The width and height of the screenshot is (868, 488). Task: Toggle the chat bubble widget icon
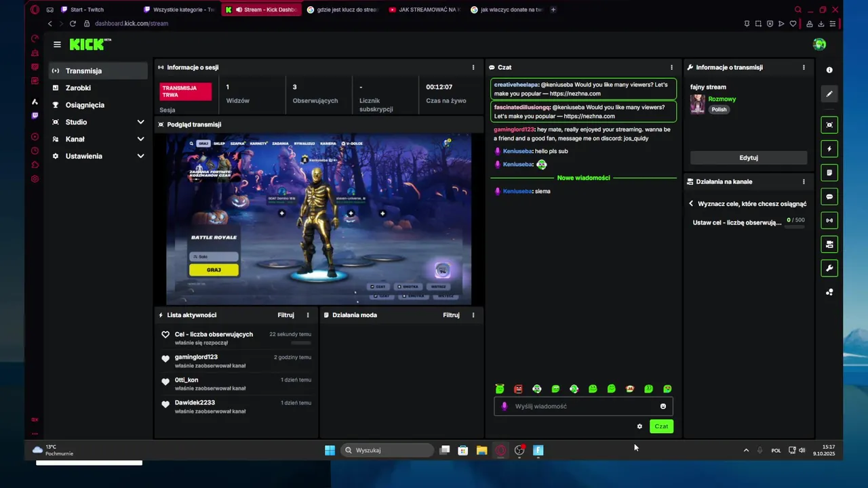coord(829,197)
